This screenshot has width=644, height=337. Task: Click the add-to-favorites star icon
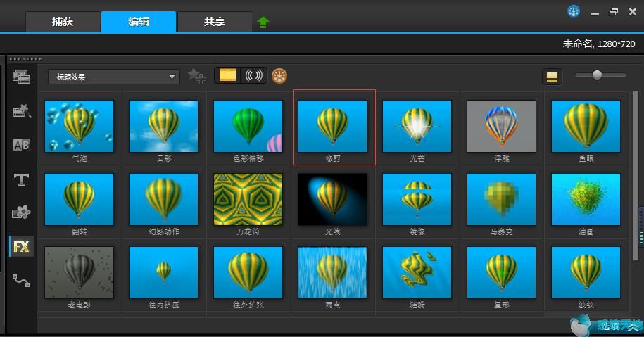196,76
